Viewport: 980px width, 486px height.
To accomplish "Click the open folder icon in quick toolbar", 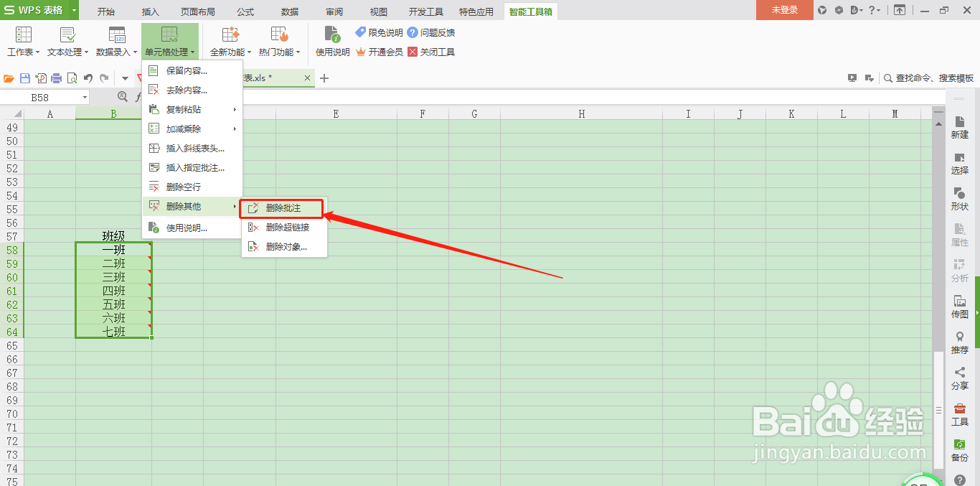I will (x=9, y=78).
